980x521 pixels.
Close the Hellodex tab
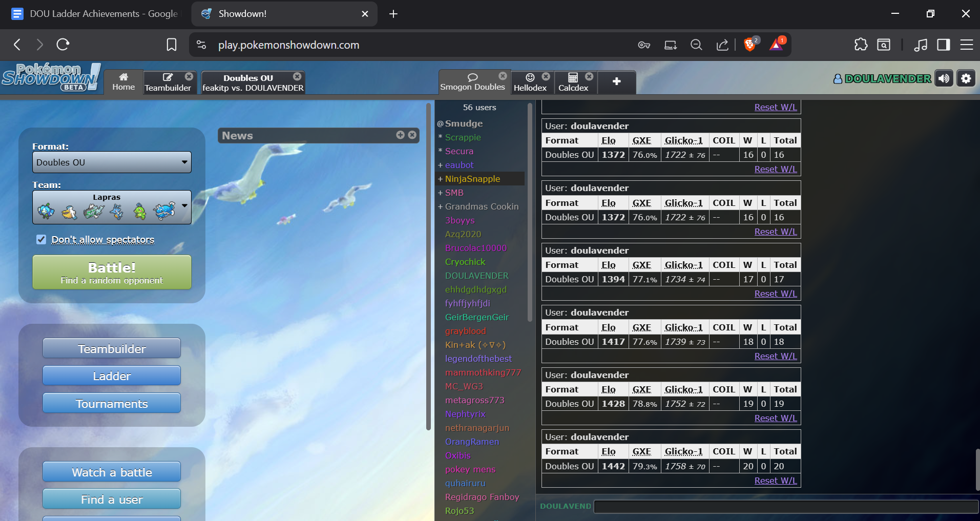(x=546, y=76)
